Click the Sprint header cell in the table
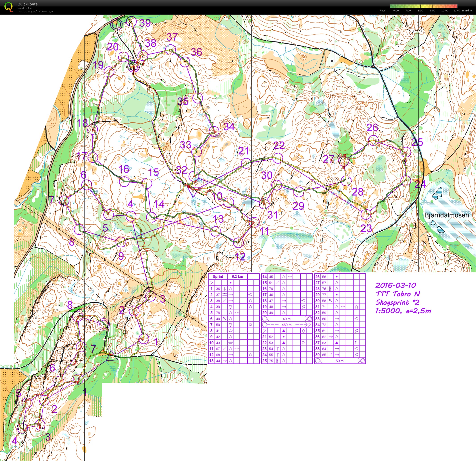476x461 pixels. [218, 277]
